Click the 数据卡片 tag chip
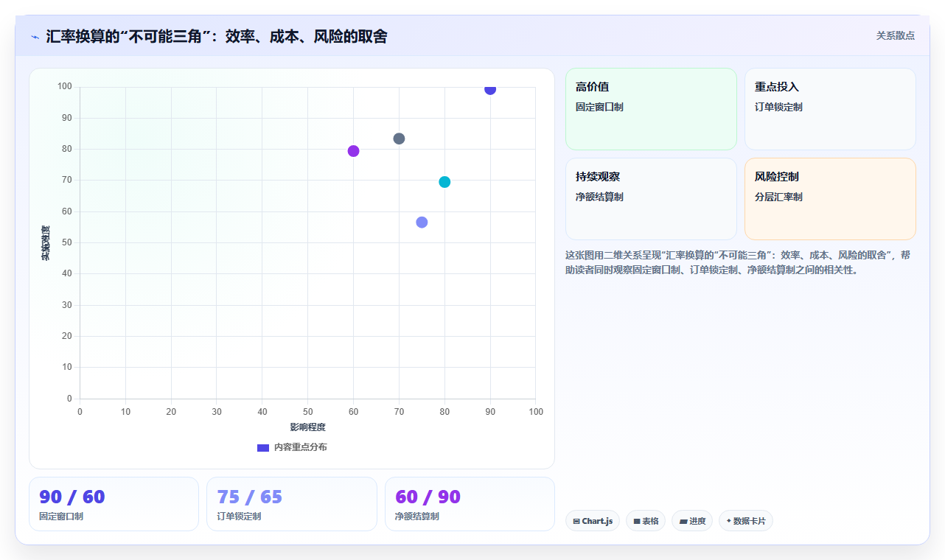 tap(746, 521)
